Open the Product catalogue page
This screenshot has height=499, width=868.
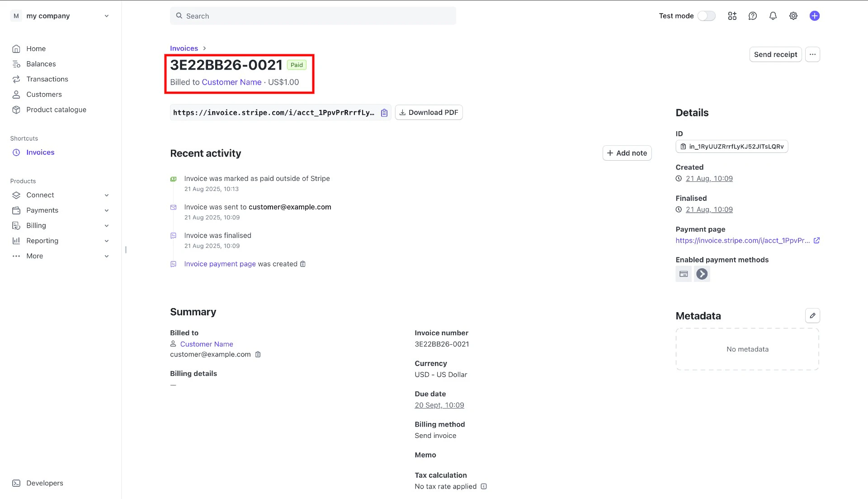[x=56, y=109]
